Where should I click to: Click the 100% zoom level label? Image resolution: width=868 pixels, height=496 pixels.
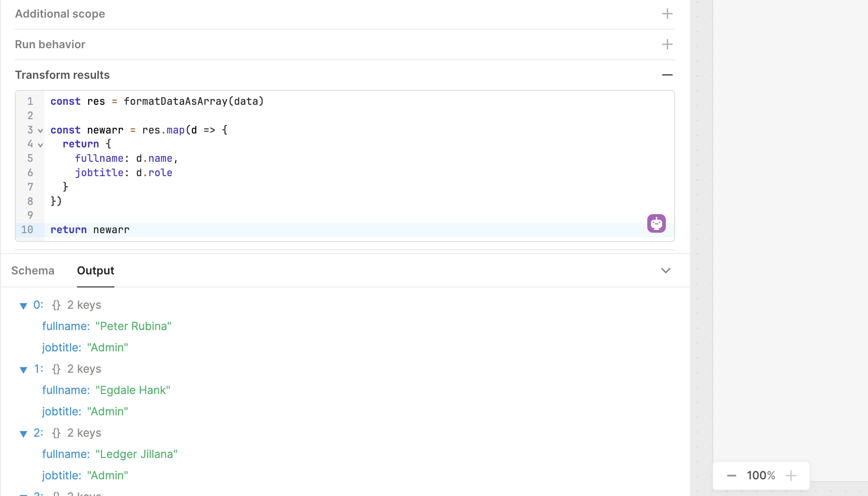click(x=760, y=476)
